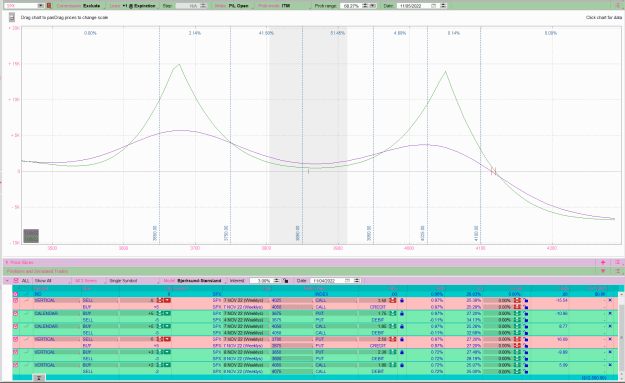The height and width of the screenshot is (383, 625).
Task: Click the button at bottom of positions table
Action: click(x=39, y=377)
